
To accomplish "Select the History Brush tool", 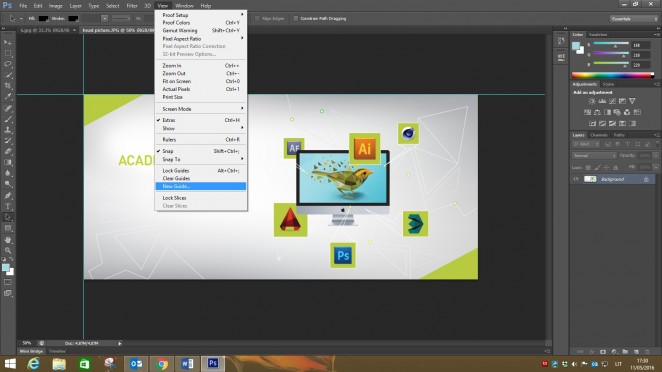I will [8, 141].
